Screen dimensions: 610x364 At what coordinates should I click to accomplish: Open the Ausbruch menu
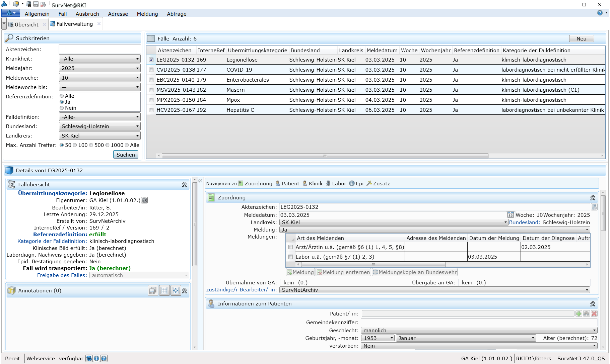click(x=87, y=14)
